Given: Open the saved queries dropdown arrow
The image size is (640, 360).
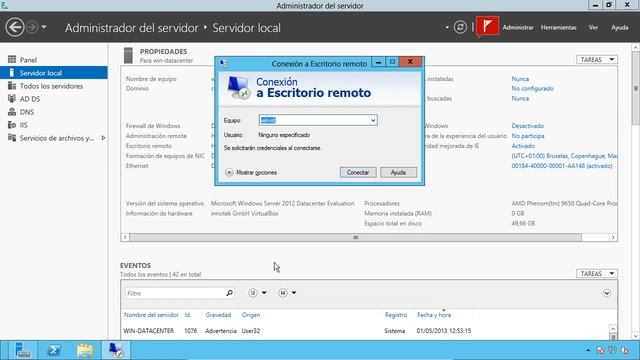Looking at the screenshot, I should (294, 293).
